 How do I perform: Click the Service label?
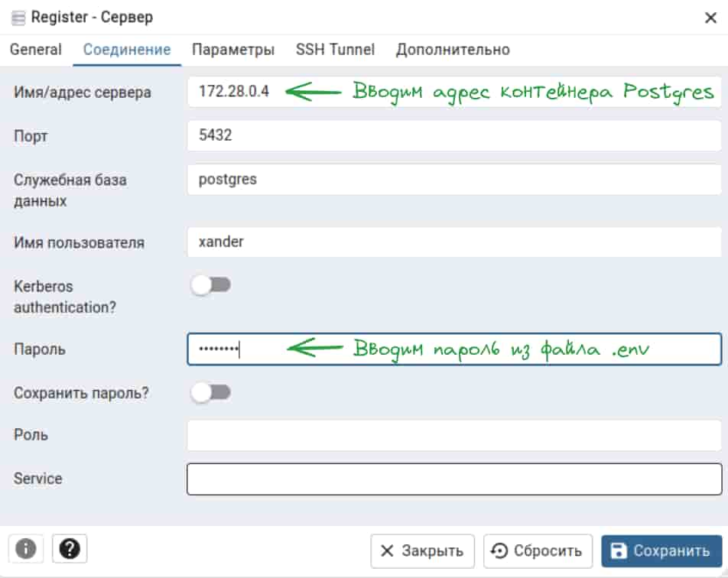[x=37, y=479]
